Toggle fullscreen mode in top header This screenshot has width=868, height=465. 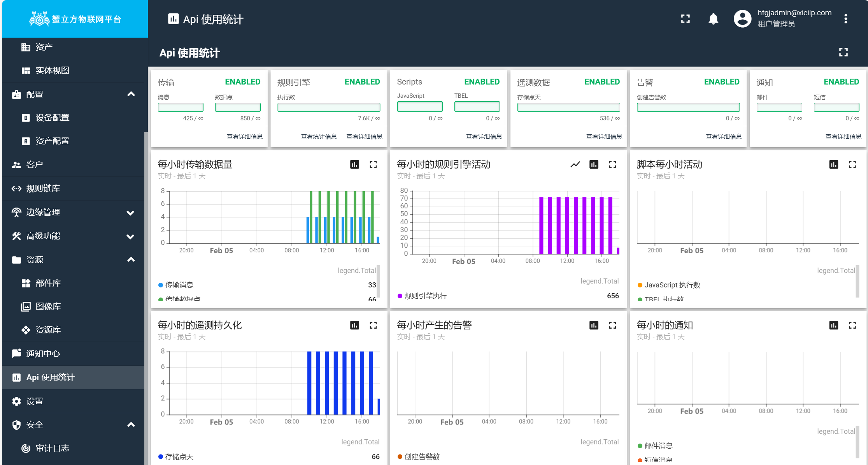[686, 19]
